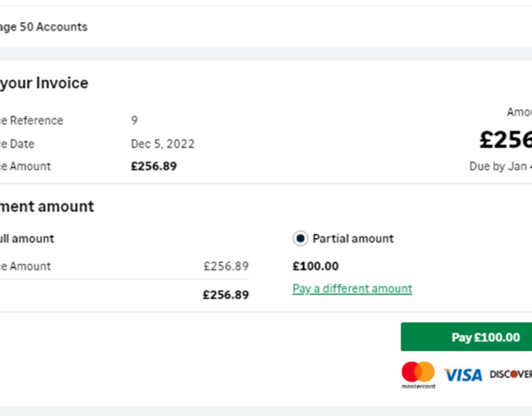Click the Mastercard logo icon
The width and height of the screenshot is (532, 416).
[418, 375]
